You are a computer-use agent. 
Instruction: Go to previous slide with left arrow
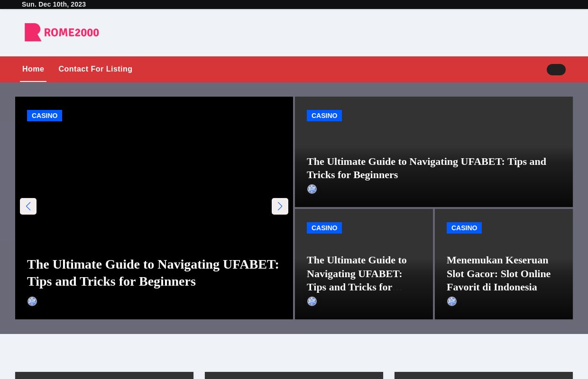[x=28, y=206]
